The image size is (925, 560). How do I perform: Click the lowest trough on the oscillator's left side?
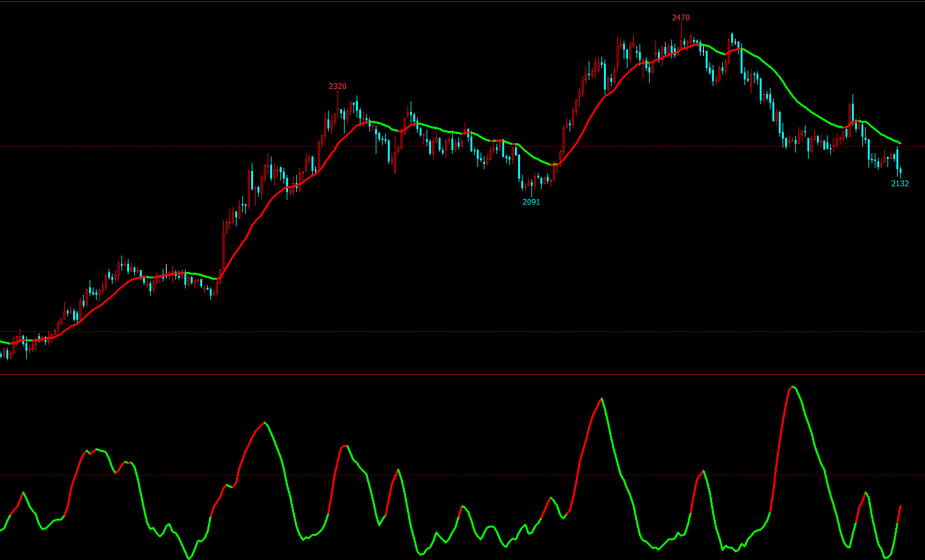(189, 558)
